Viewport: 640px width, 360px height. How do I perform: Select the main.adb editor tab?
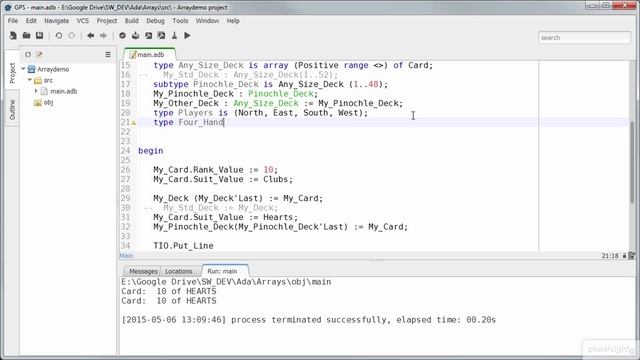[x=150, y=54]
